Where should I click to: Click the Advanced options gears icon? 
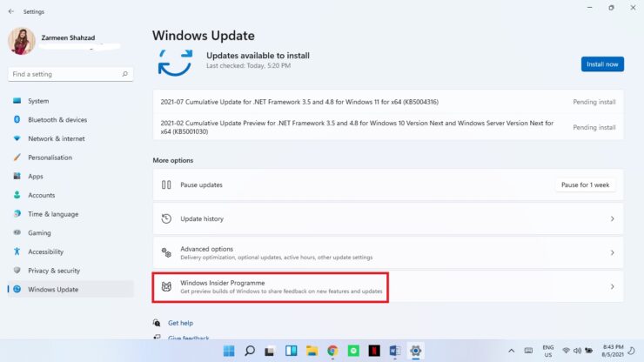[x=166, y=252]
